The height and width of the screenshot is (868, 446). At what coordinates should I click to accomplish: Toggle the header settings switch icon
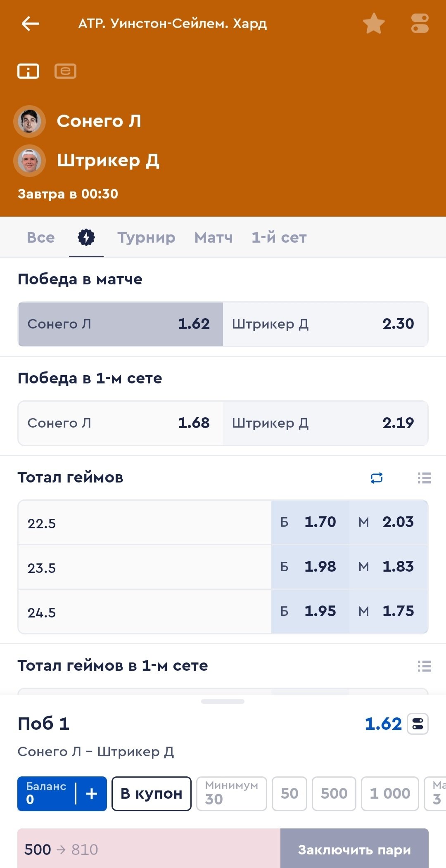click(420, 24)
